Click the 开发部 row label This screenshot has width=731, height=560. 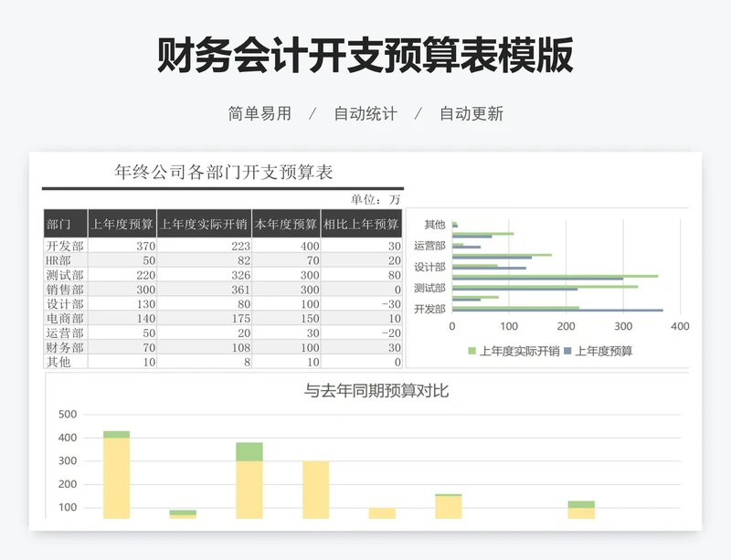[x=65, y=246]
